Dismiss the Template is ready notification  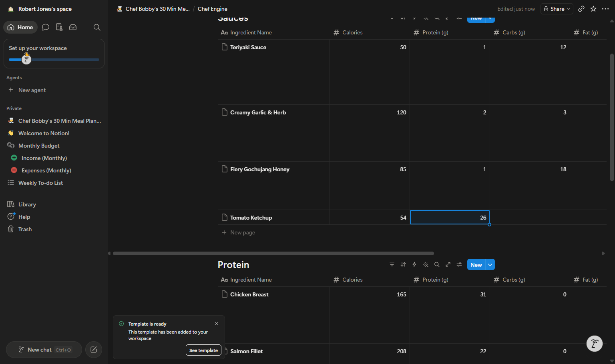click(217, 324)
